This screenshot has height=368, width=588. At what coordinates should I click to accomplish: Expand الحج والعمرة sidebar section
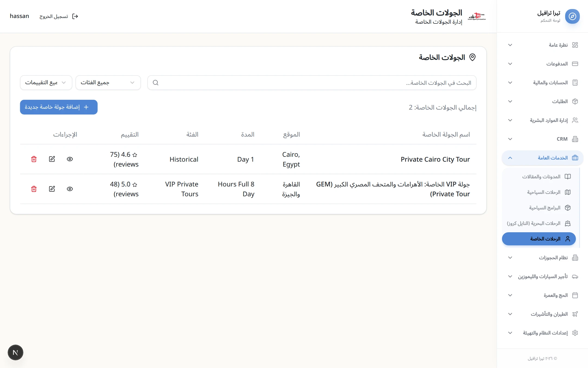pyautogui.click(x=543, y=295)
